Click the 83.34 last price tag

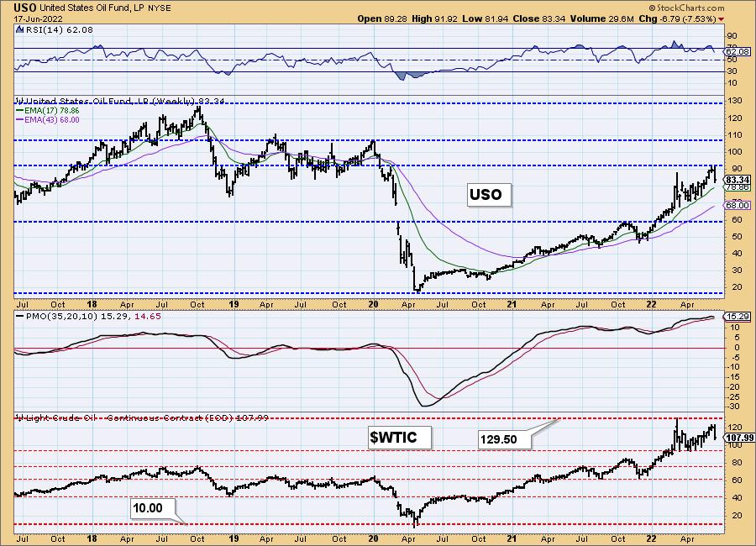[x=738, y=180]
